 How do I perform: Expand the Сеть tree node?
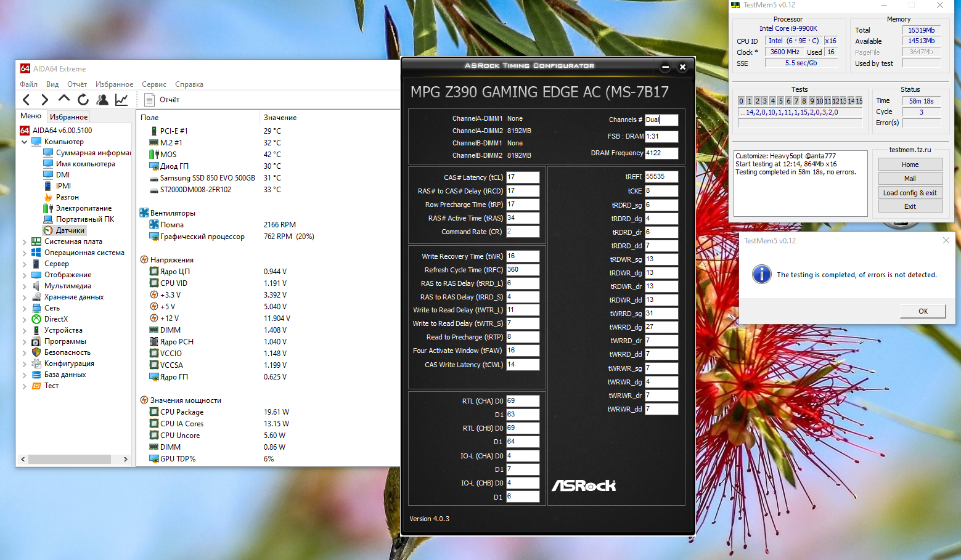point(25,308)
